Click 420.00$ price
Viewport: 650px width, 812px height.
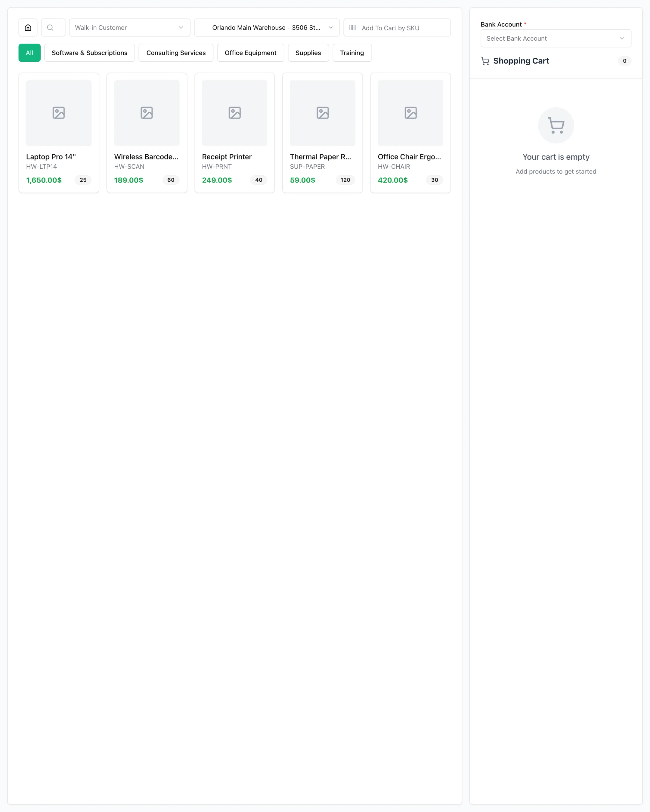click(x=393, y=180)
